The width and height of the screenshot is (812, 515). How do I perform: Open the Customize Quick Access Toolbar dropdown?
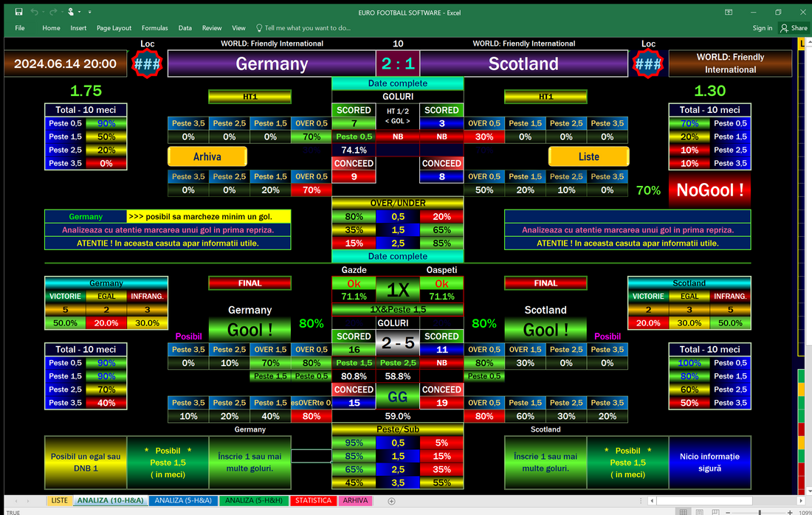90,12
